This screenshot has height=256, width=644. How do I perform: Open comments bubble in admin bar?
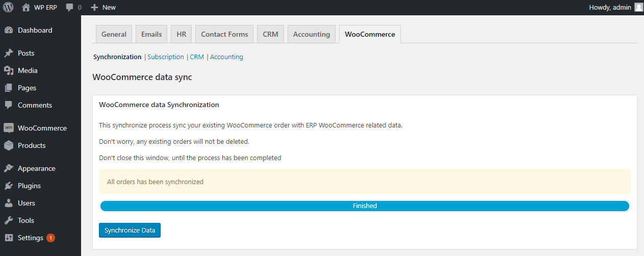click(70, 7)
